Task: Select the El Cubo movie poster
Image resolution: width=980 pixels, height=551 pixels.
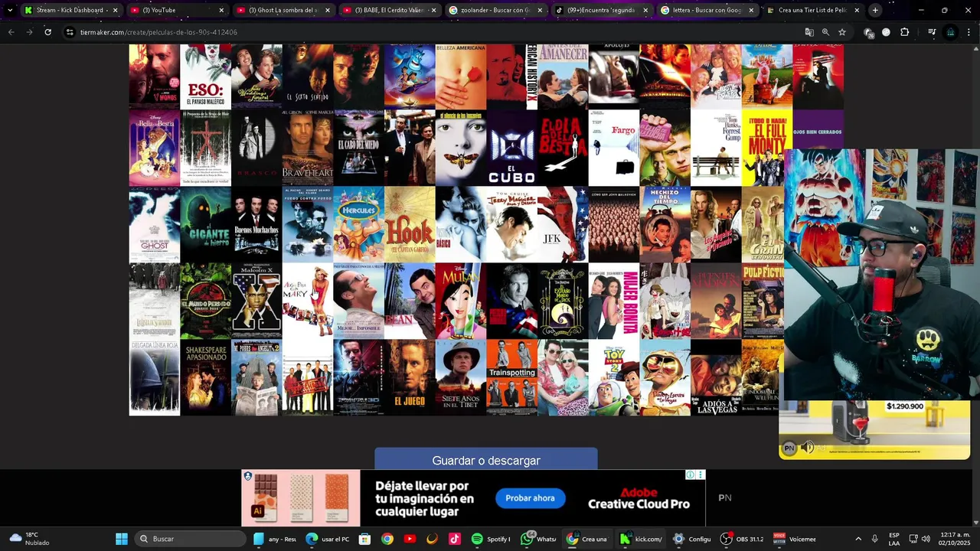Action: (512, 148)
